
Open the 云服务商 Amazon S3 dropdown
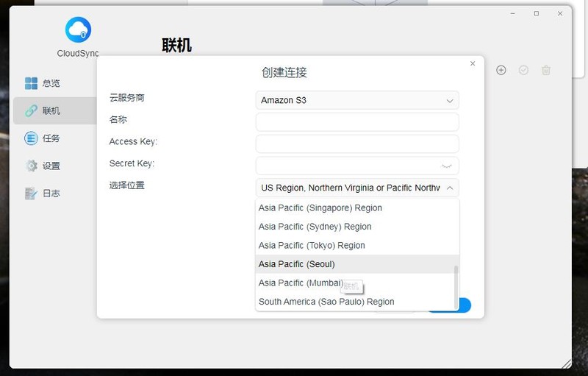[357, 100]
